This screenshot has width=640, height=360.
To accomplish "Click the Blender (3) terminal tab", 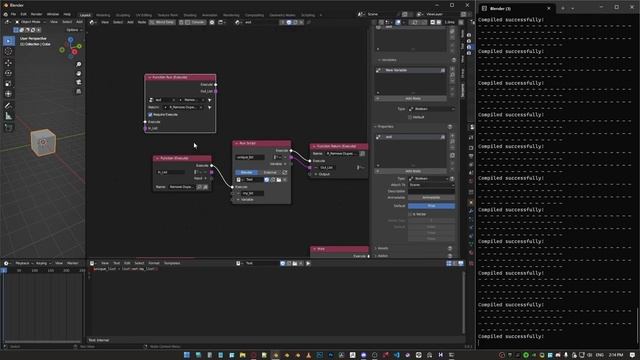I will (517, 8).
